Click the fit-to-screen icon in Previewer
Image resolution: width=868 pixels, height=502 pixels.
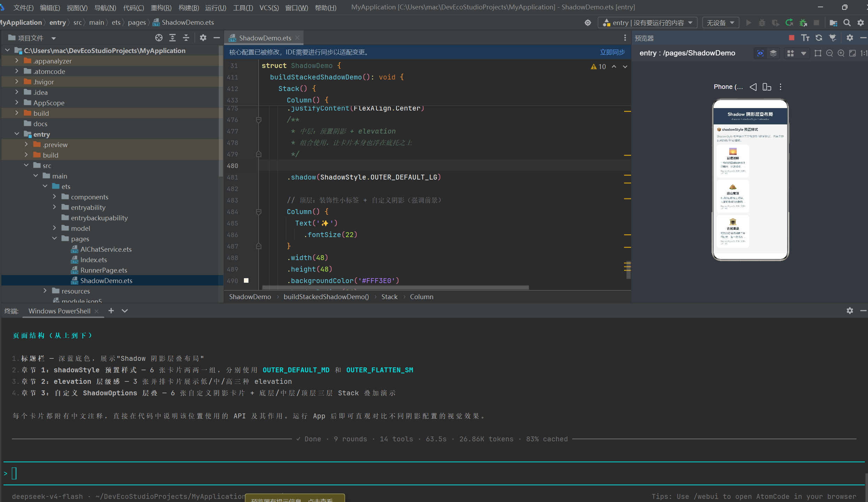(852, 53)
